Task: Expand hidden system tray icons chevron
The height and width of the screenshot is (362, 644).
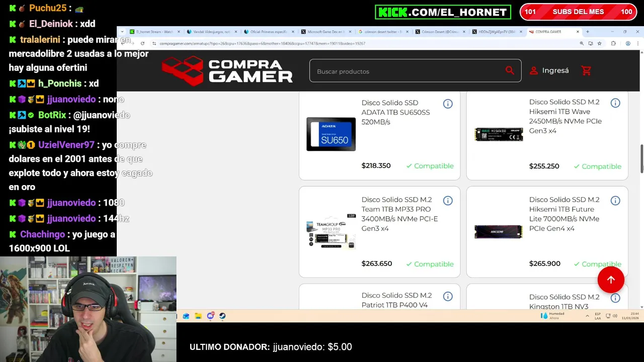Action: [587, 316]
